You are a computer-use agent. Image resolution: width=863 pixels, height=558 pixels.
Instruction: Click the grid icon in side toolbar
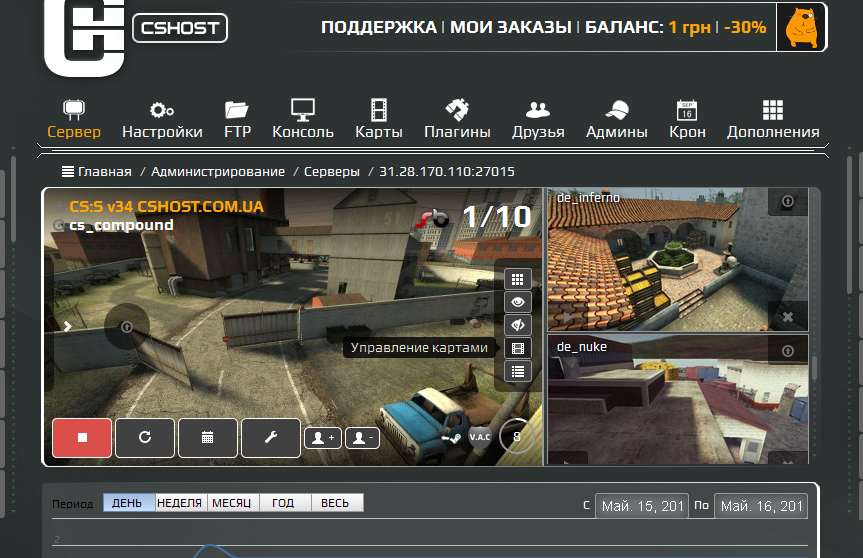[x=517, y=280]
